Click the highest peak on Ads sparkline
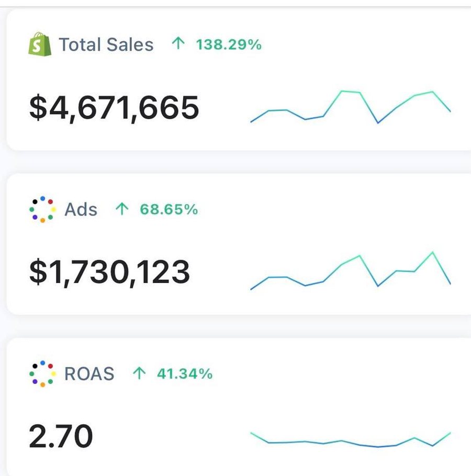The height and width of the screenshot is (476, 471). tap(432, 252)
